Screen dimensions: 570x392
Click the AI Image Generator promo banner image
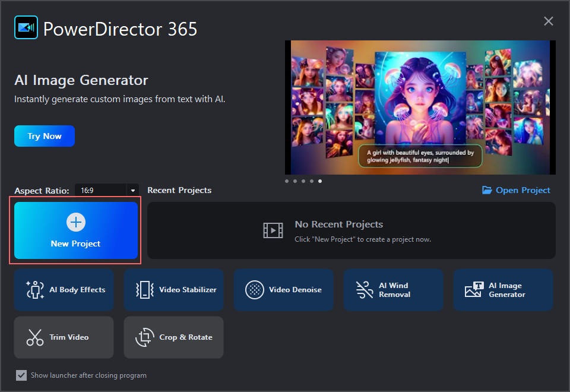(420, 108)
